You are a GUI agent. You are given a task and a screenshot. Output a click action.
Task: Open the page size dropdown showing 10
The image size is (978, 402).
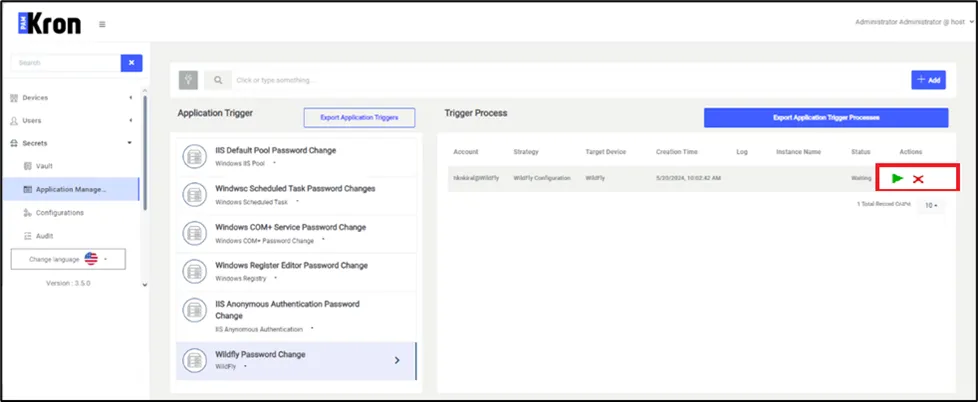tap(931, 206)
